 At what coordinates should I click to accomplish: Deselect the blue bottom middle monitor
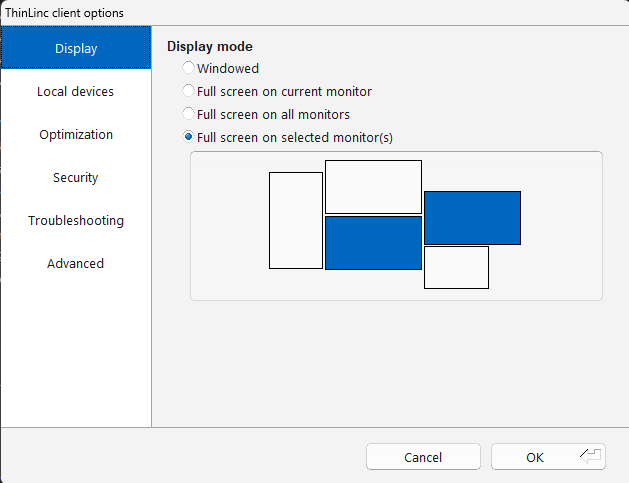tap(373, 243)
